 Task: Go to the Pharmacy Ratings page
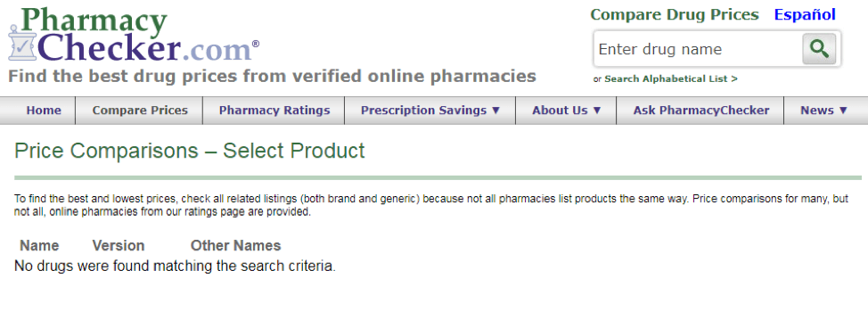tap(274, 111)
